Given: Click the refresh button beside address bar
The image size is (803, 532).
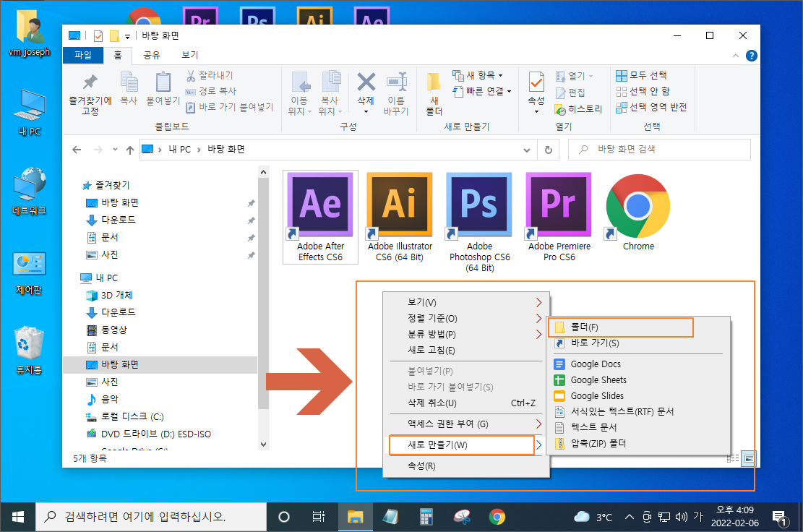Looking at the screenshot, I should 549,150.
